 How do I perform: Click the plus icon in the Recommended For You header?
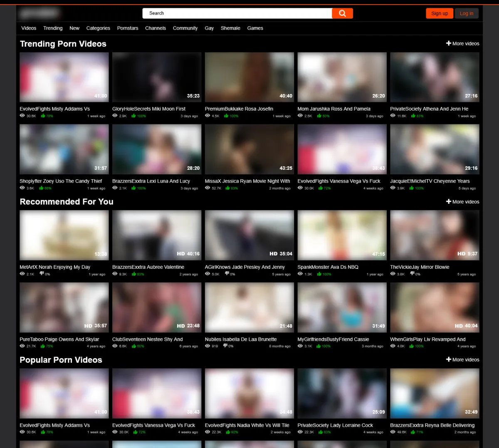pyautogui.click(x=449, y=201)
